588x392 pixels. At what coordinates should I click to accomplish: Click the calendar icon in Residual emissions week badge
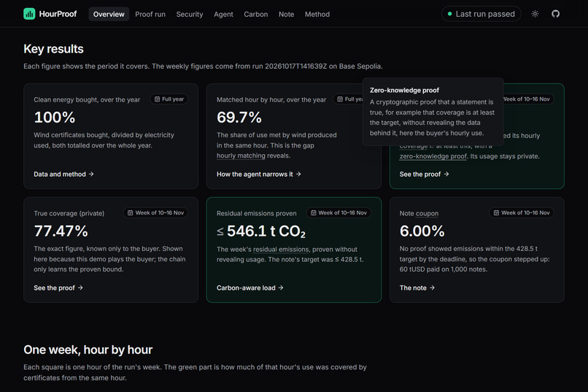[x=313, y=212]
